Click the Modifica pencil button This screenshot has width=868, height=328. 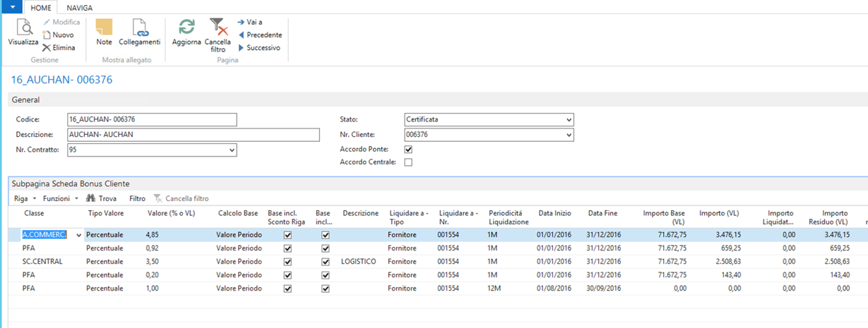click(x=61, y=22)
